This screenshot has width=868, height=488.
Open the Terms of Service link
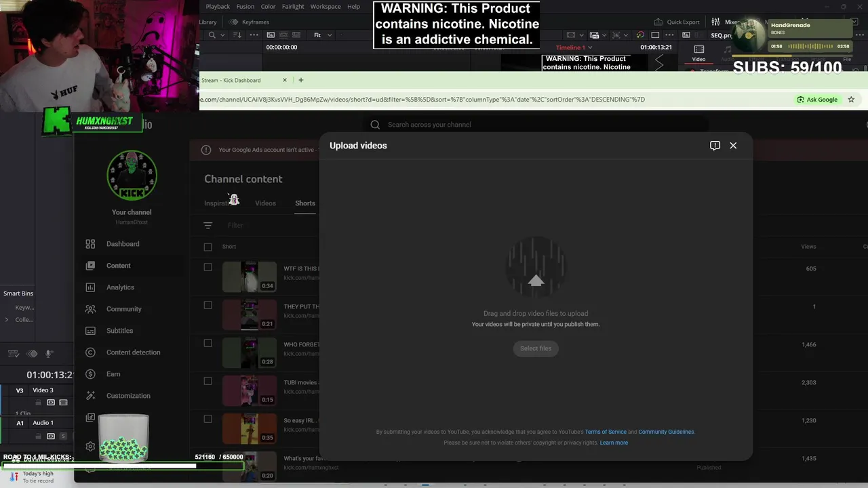[x=606, y=432]
